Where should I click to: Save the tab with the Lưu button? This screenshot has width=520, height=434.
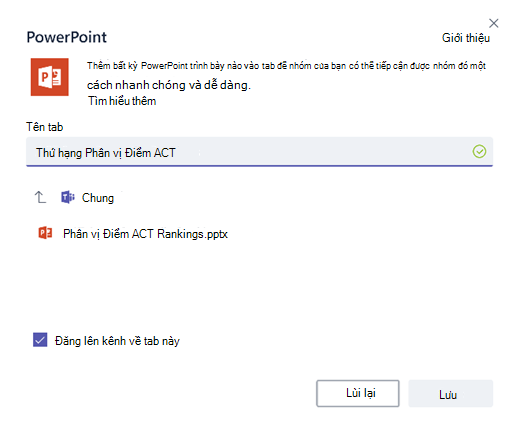click(x=451, y=394)
